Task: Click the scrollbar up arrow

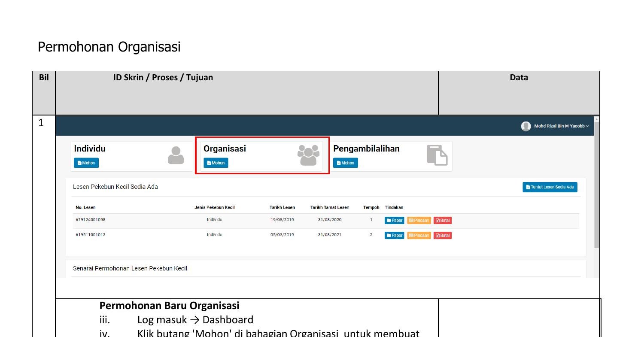Action: pyautogui.click(x=595, y=117)
